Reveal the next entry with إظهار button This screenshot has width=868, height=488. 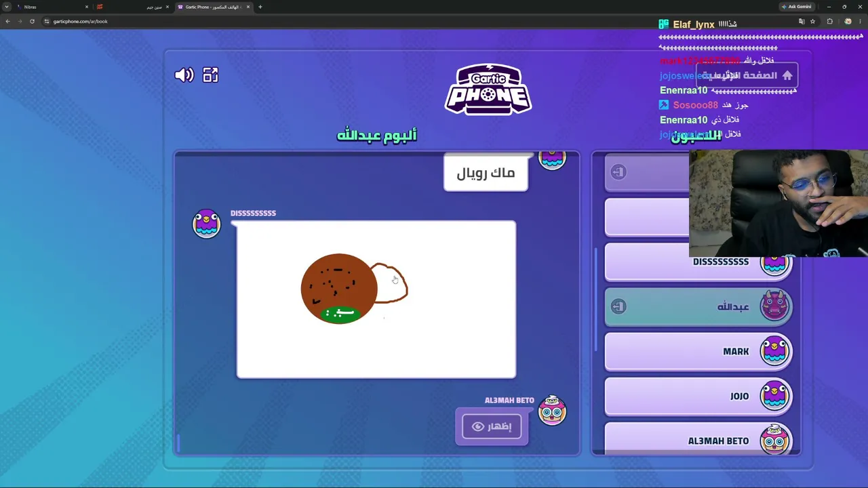coord(491,426)
